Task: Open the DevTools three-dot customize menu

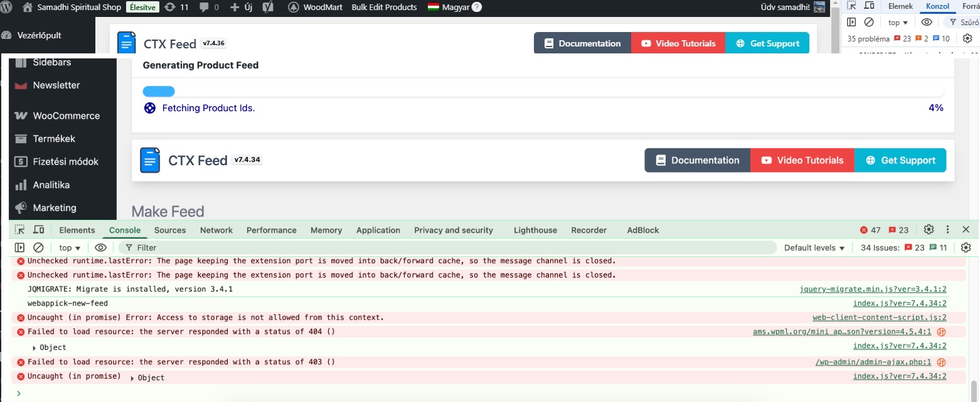Action: coord(948,230)
